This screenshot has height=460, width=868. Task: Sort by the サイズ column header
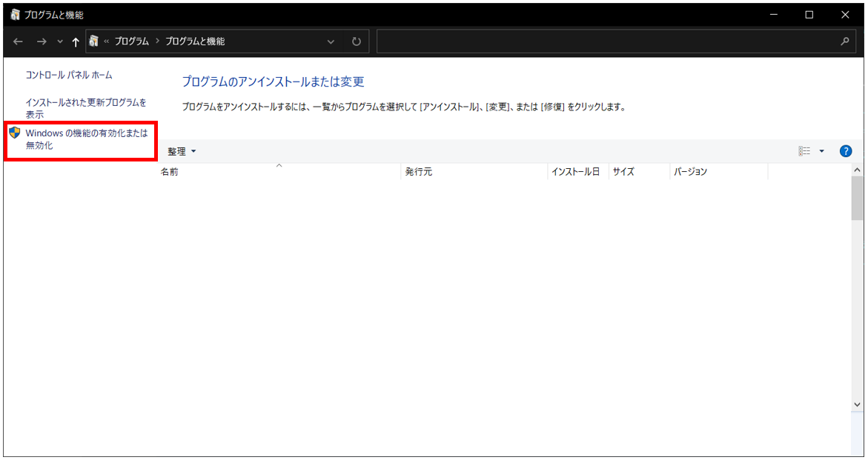tap(640, 171)
